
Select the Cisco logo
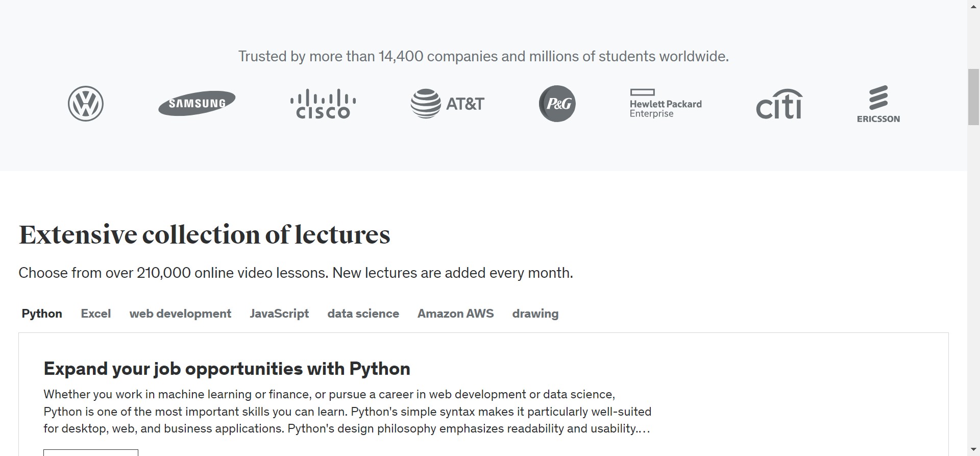click(x=323, y=104)
